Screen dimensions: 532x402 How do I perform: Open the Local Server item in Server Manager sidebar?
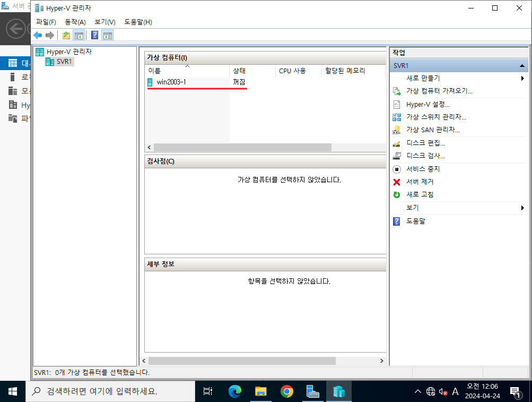click(15, 77)
